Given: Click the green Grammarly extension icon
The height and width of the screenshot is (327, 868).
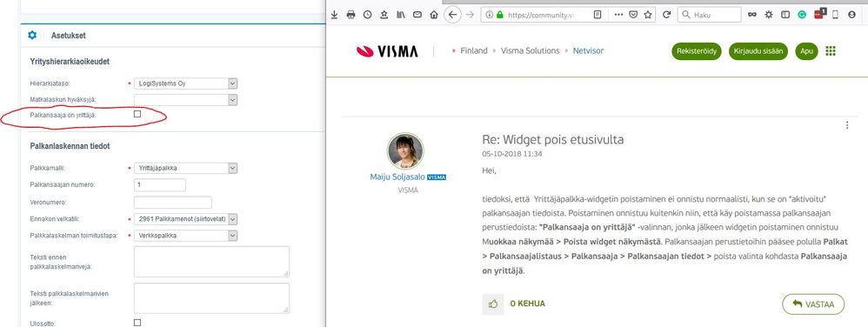Looking at the screenshot, I should coord(802,15).
